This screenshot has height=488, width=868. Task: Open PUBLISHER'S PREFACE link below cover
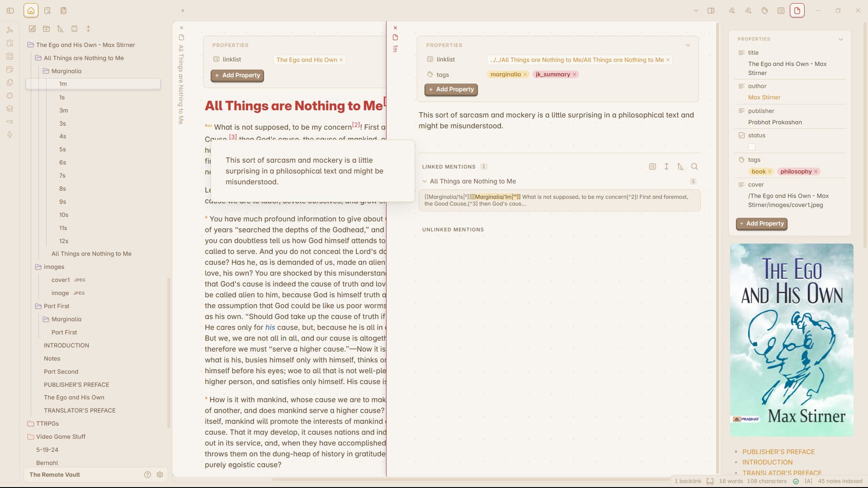(778, 452)
